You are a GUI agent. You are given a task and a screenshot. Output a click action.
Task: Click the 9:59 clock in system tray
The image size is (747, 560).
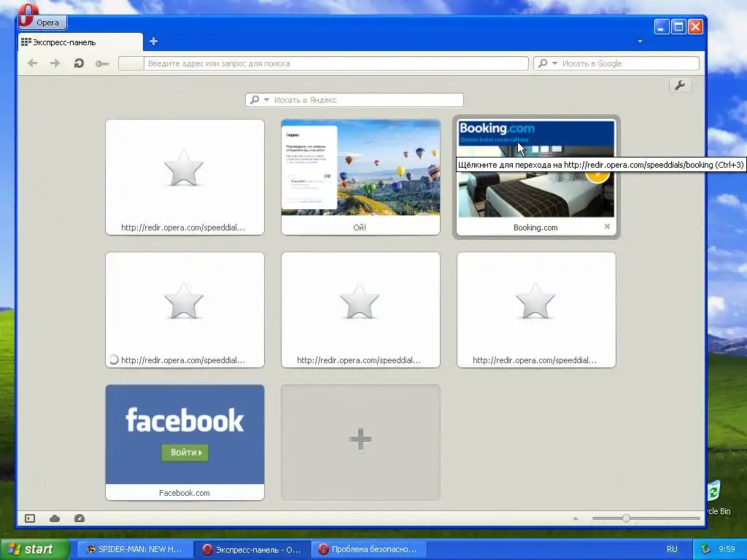[x=727, y=549]
